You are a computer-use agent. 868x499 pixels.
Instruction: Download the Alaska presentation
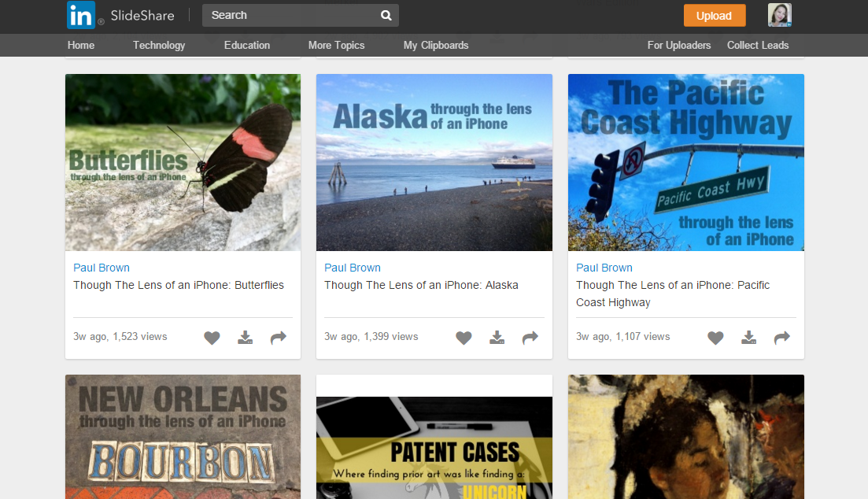497,338
